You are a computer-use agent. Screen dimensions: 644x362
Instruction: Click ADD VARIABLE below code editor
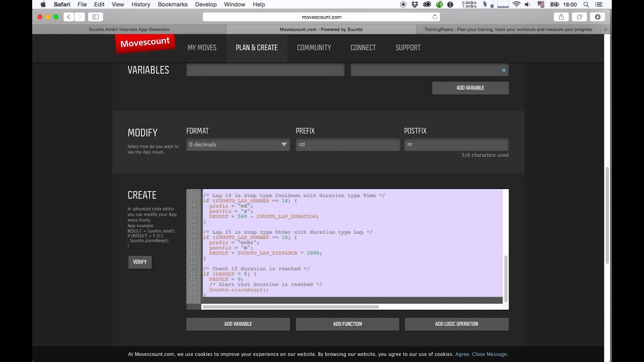[238, 324]
